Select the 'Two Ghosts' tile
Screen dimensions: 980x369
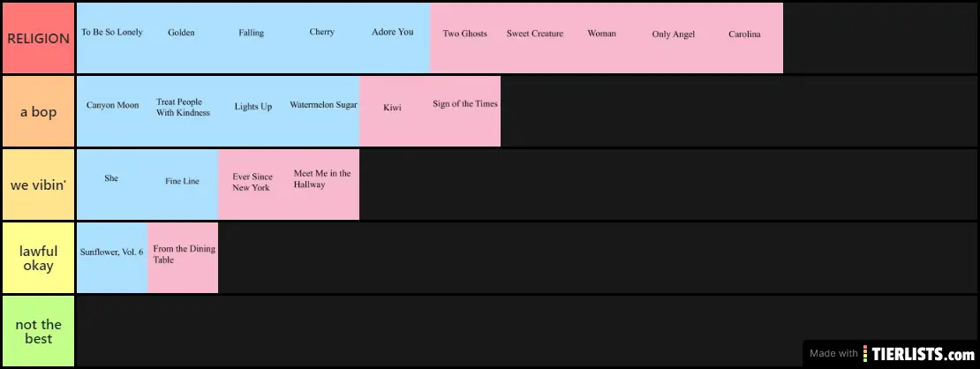(x=465, y=38)
